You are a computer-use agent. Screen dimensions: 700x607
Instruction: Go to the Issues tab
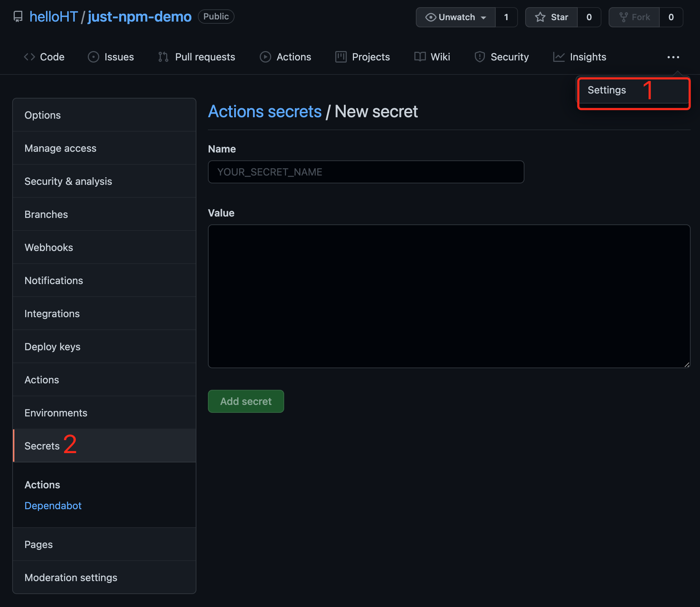coord(111,57)
